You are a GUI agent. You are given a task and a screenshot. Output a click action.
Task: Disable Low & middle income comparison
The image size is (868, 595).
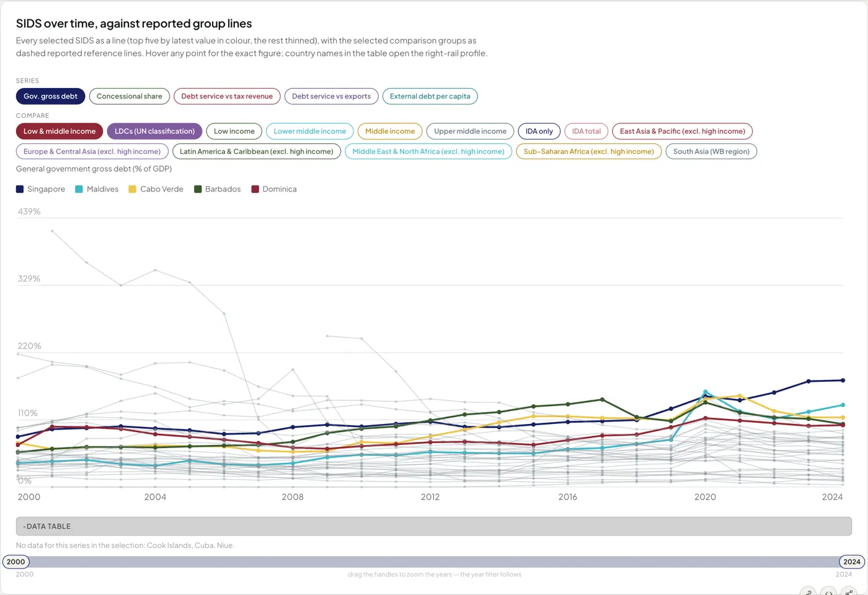point(60,131)
